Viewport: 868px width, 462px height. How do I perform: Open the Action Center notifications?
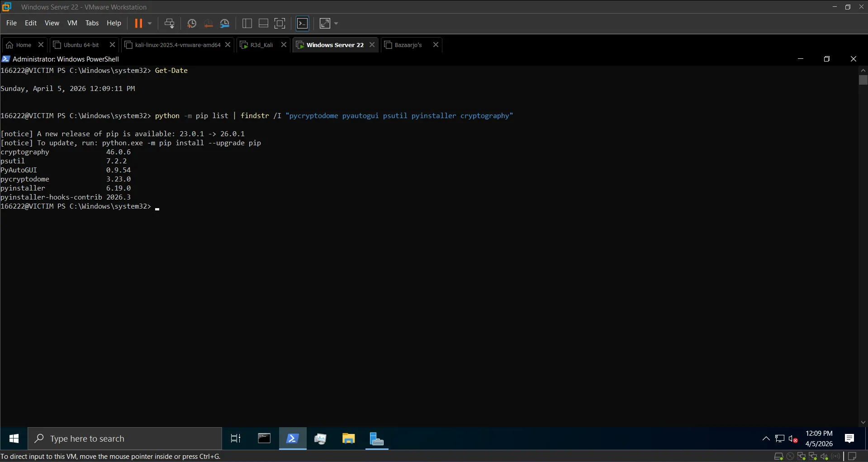click(849, 438)
